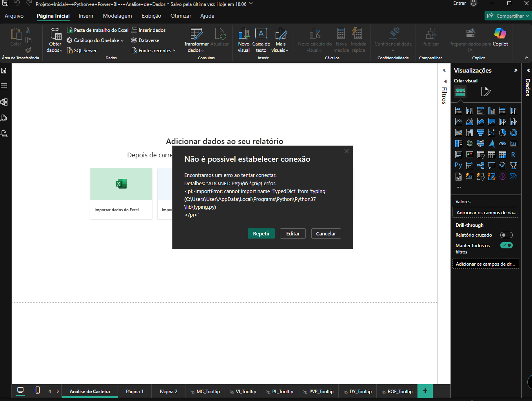Toggle Manter todos os filtros switch
Image resolution: width=532 pixels, height=401 pixels.
[x=507, y=245]
